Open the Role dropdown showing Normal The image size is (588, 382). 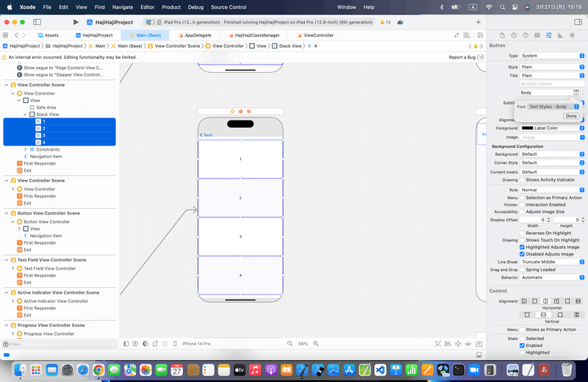[x=552, y=190]
